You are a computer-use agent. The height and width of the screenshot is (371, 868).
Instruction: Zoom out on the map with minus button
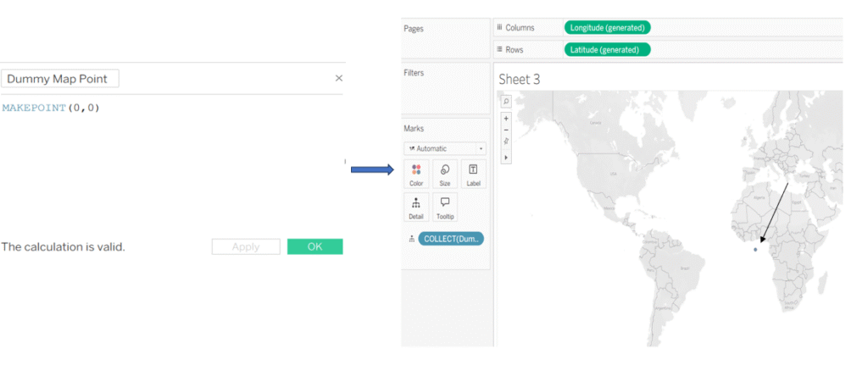[x=506, y=130]
